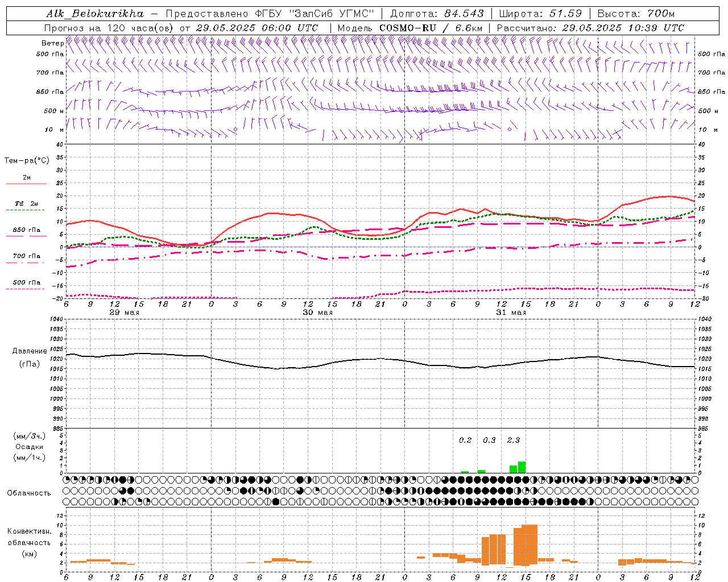Click the 'Давление' pressure panel label

tap(28, 351)
